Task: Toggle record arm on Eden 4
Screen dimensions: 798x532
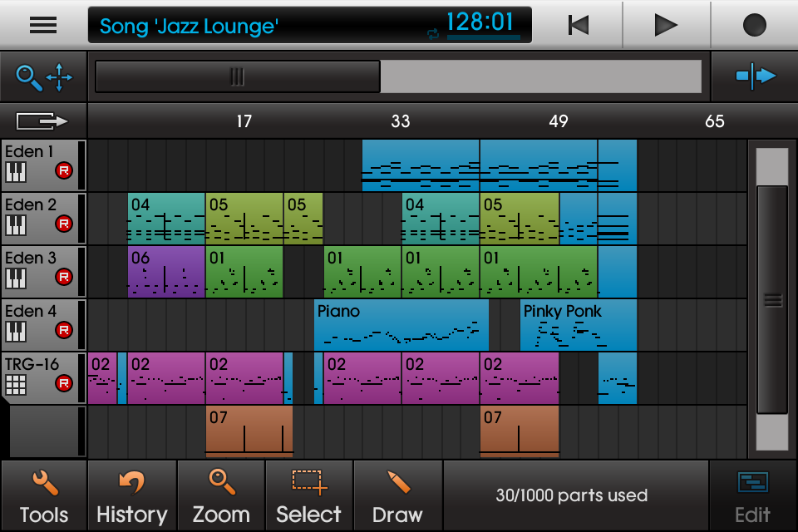Action: (64, 330)
